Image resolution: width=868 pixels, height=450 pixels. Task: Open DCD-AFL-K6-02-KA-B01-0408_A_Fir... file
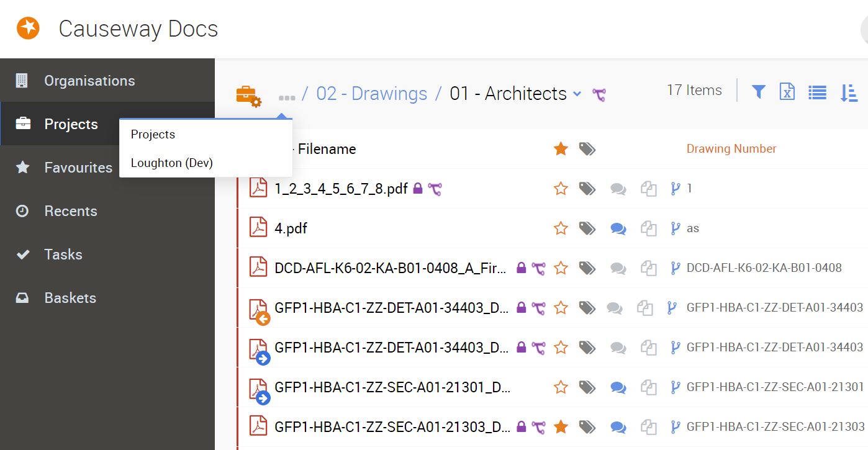(x=392, y=268)
